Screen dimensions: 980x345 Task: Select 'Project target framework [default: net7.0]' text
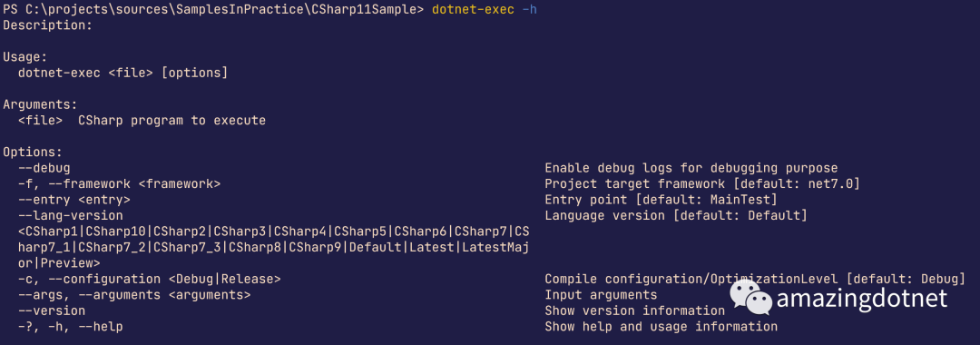point(702,183)
